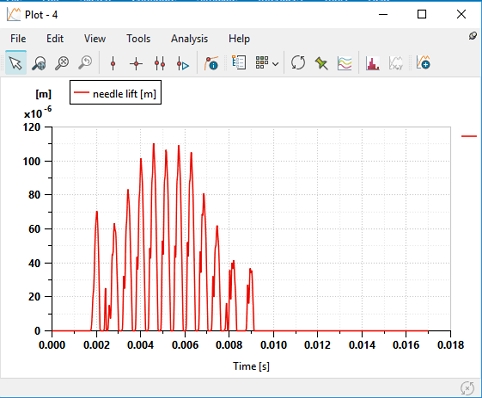Click the 120 y-axis tick label
Image resolution: width=482 pixels, height=398 pixels.
[x=32, y=127]
